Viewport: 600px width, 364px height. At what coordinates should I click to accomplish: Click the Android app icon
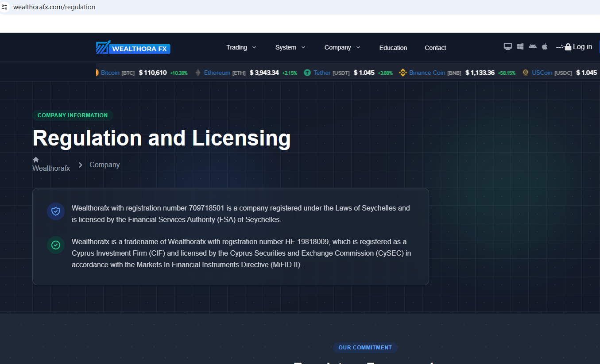[x=533, y=46]
